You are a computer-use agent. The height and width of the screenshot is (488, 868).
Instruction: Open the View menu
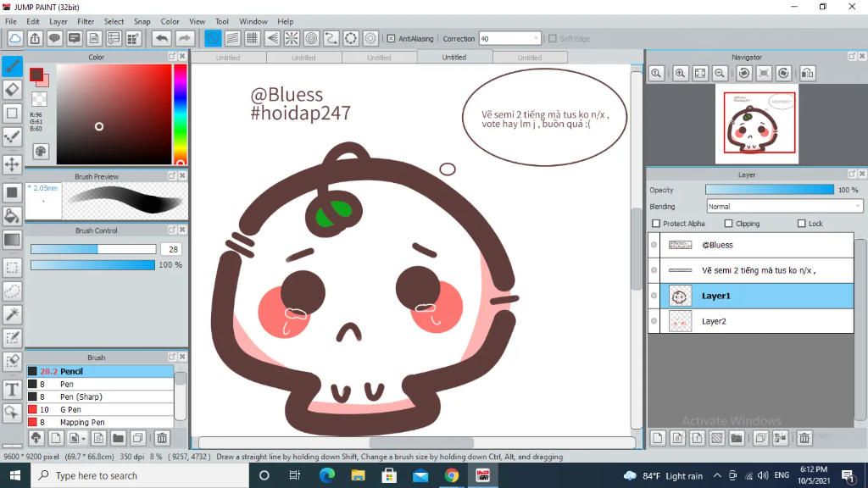(197, 21)
